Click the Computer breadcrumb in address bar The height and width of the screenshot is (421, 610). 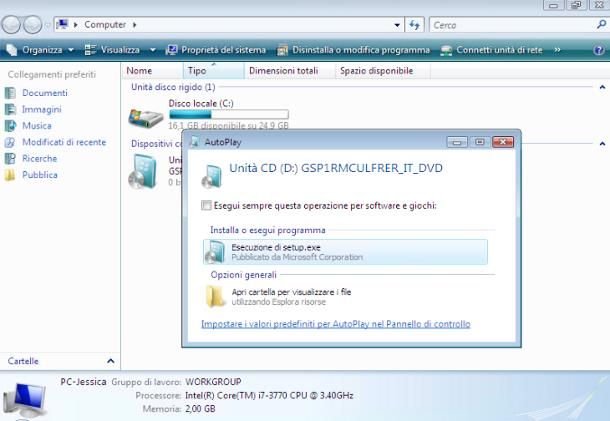tap(105, 25)
